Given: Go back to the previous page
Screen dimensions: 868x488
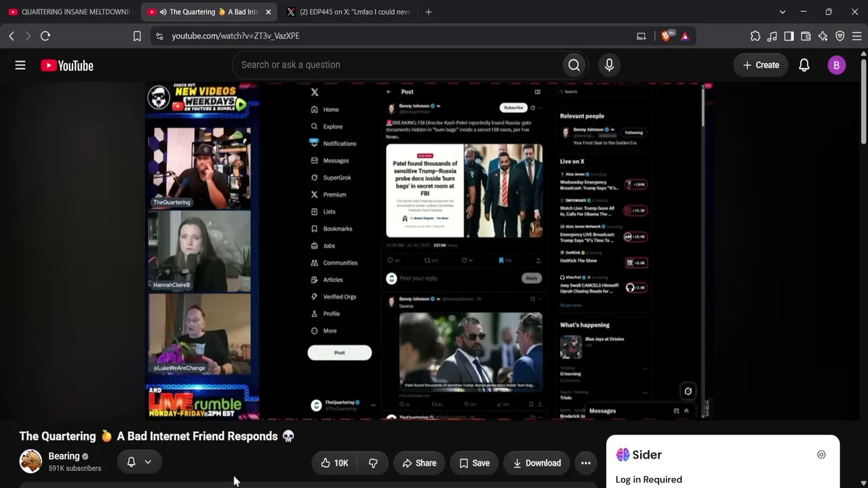Looking at the screenshot, I should (12, 36).
